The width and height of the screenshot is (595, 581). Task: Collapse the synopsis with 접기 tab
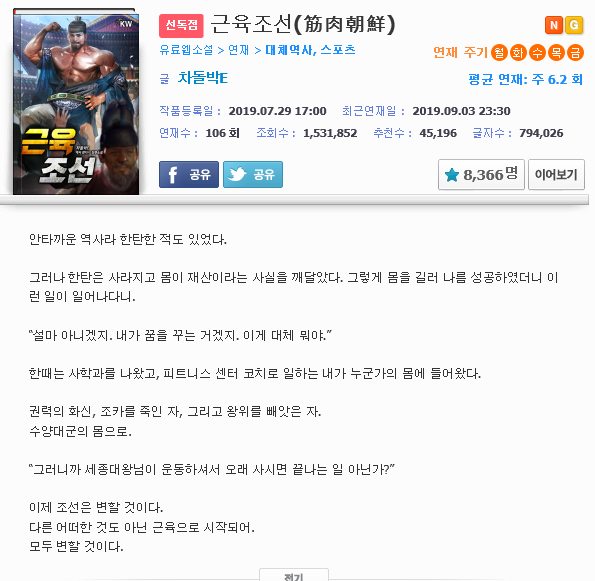(294, 575)
